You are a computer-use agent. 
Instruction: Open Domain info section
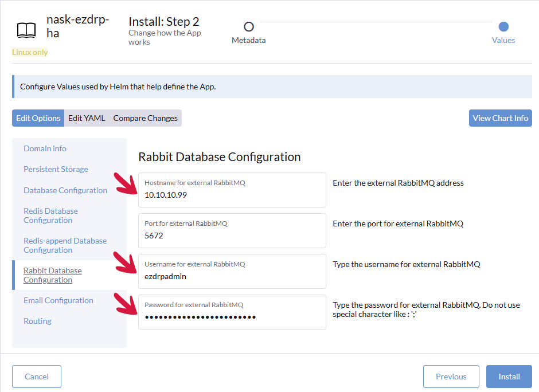[45, 148]
